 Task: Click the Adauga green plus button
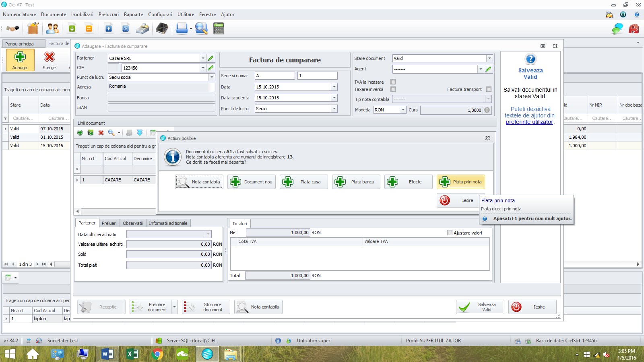(20, 60)
